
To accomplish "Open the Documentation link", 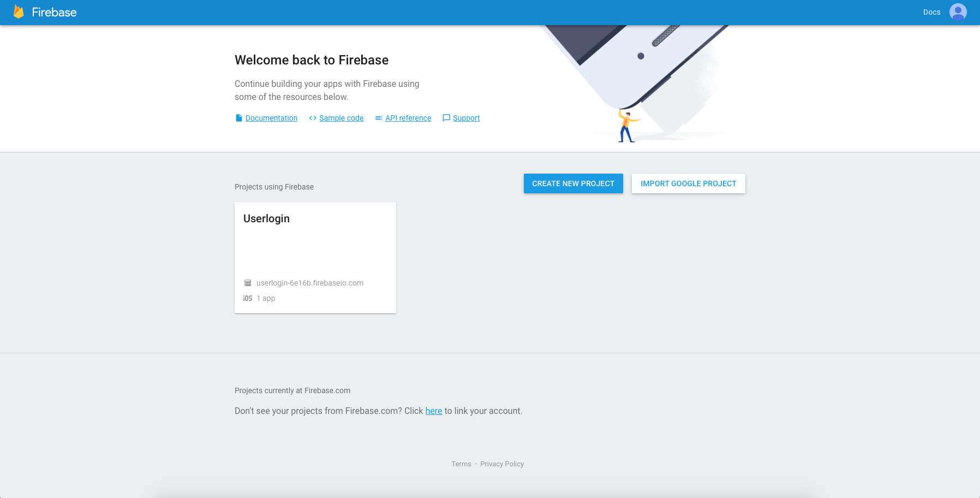I will point(271,118).
